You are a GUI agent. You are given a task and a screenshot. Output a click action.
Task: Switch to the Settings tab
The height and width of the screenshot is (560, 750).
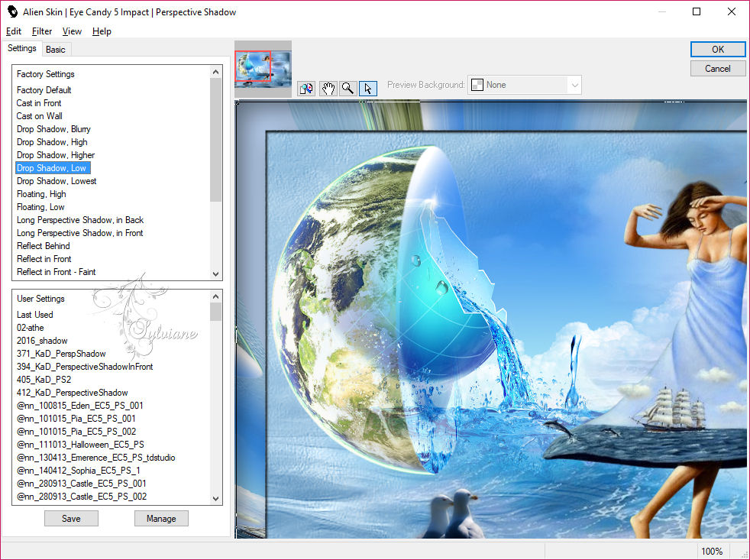pos(21,48)
